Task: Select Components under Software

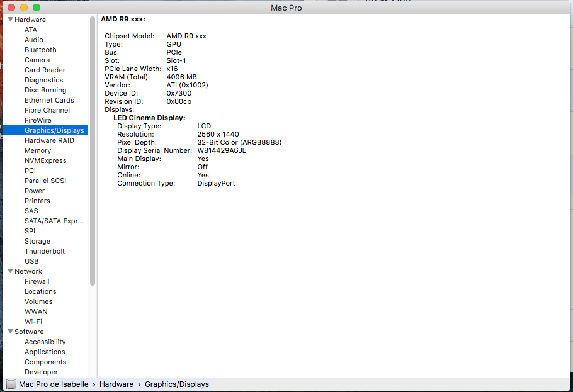Action: [x=45, y=362]
